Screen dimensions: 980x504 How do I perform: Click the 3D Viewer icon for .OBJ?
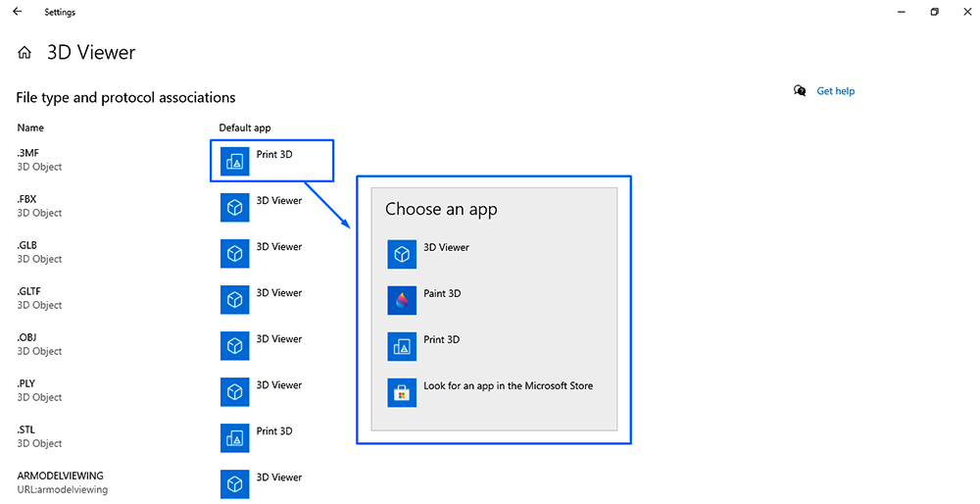click(x=235, y=346)
